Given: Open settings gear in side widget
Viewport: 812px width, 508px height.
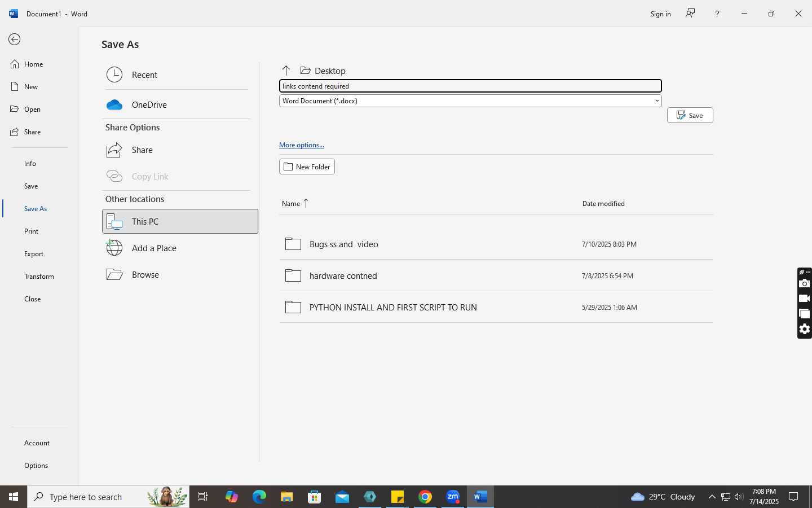Looking at the screenshot, I should click(805, 329).
